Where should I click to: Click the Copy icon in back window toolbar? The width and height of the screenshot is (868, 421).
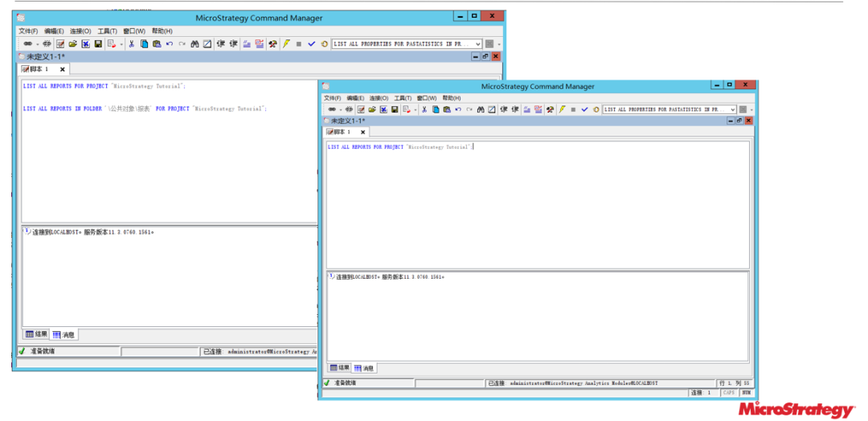pos(144,43)
